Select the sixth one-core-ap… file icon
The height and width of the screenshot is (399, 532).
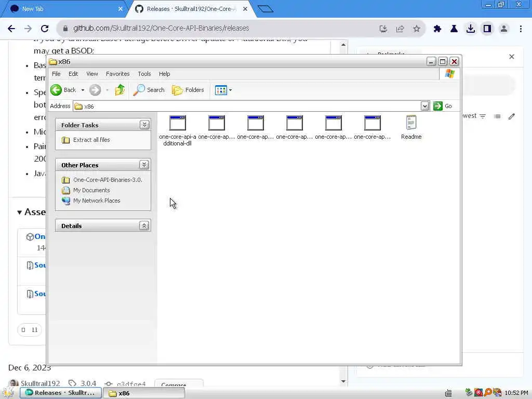[372, 127]
